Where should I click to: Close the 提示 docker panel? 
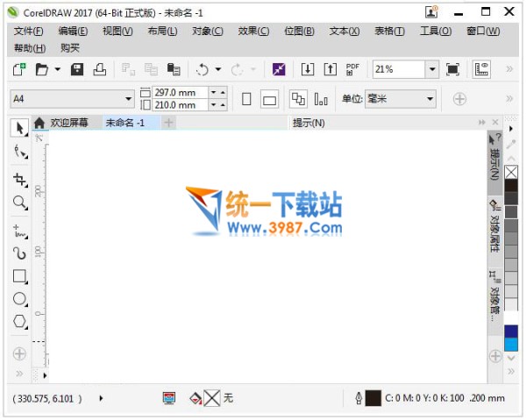[x=495, y=122]
